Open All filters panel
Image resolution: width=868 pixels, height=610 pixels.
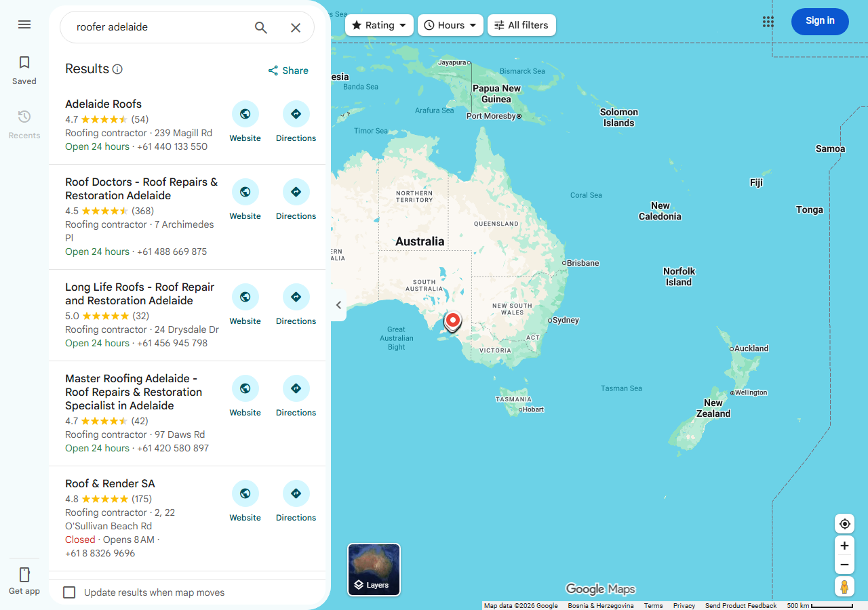(x=521, y=25)
